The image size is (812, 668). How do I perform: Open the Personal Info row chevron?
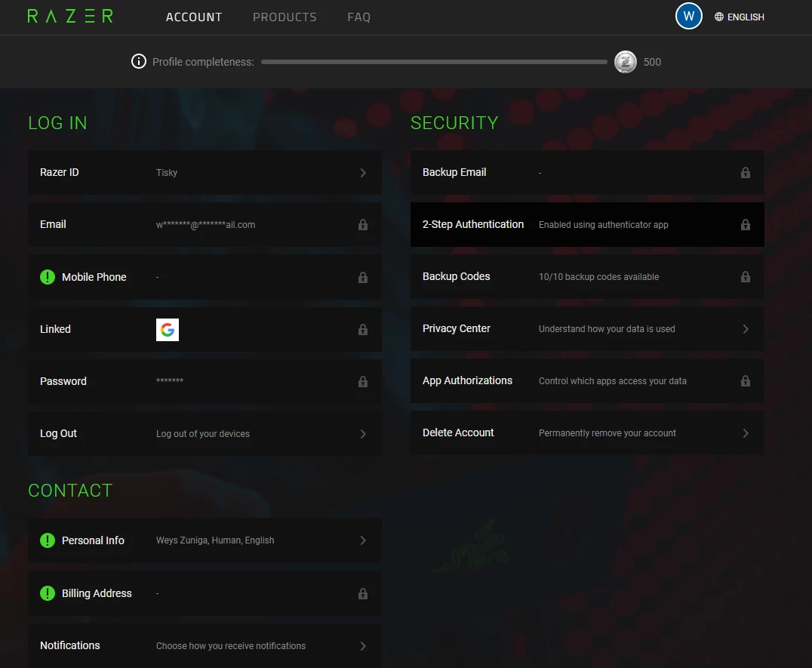click(x=363, y=540)
